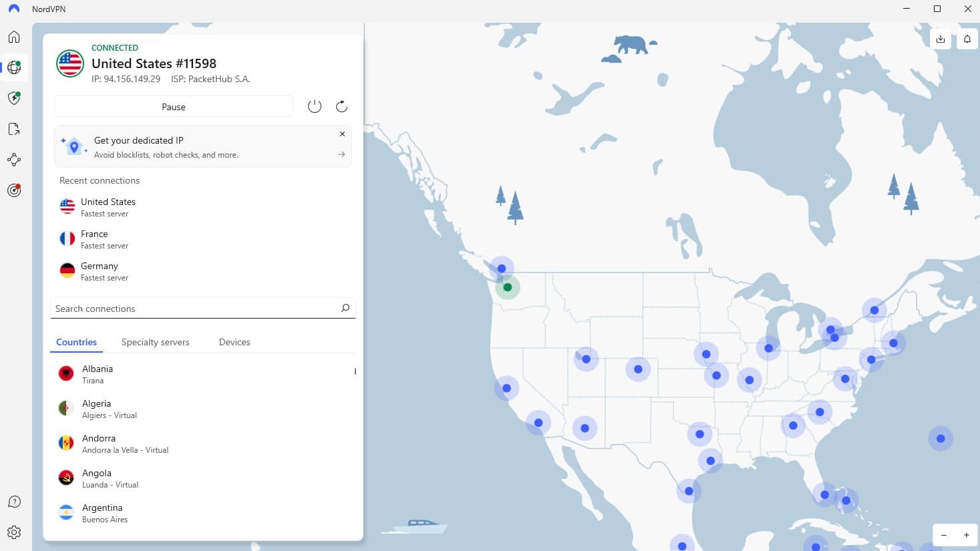Select Argentina from the country list
The width and height of the screenshot is (980, 551).
point(201,513)
